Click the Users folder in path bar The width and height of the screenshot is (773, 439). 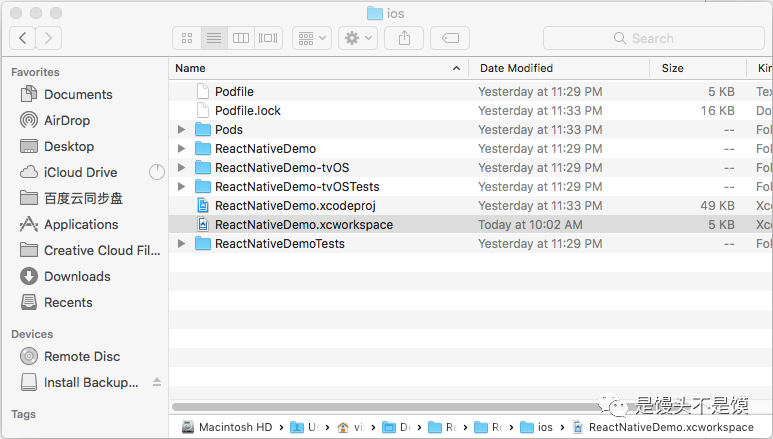[304, 427]
